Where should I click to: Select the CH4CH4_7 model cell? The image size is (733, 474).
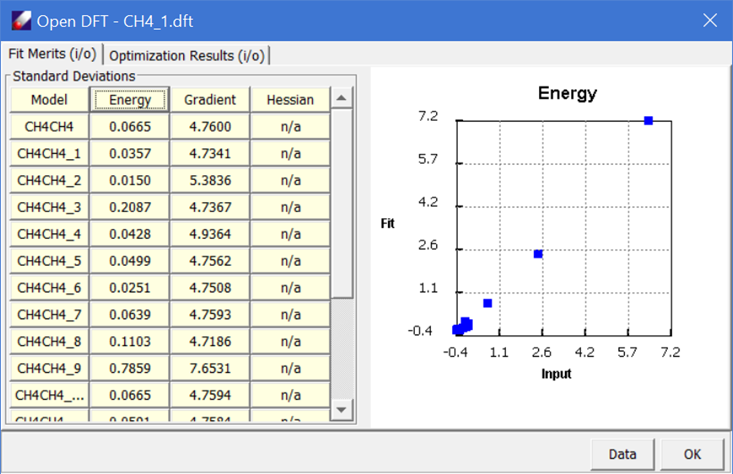tap(49, 315)
